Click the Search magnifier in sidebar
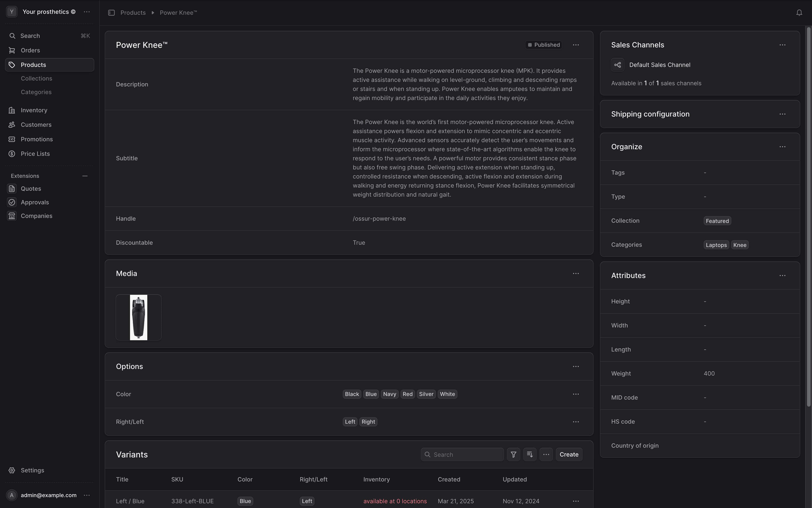This screenshot has height=508, width=812. point(12,36)
